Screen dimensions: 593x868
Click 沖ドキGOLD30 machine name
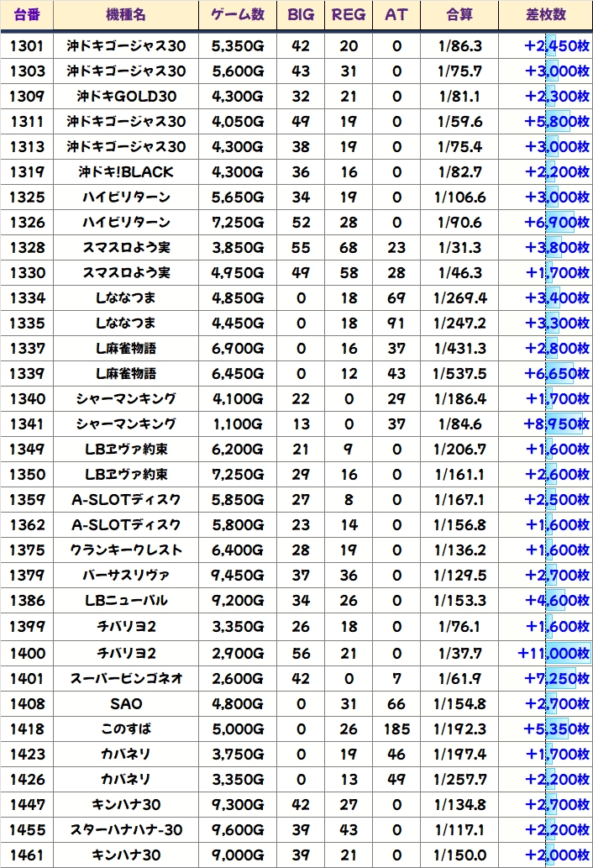pyautogui.click(x=126, y=97)
